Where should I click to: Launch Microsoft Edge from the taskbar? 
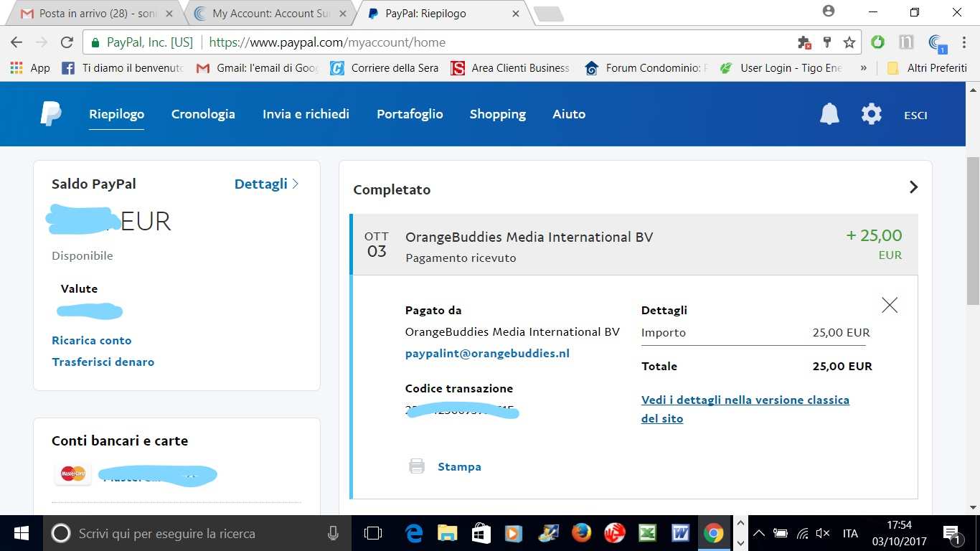click(x=414, y=533)
